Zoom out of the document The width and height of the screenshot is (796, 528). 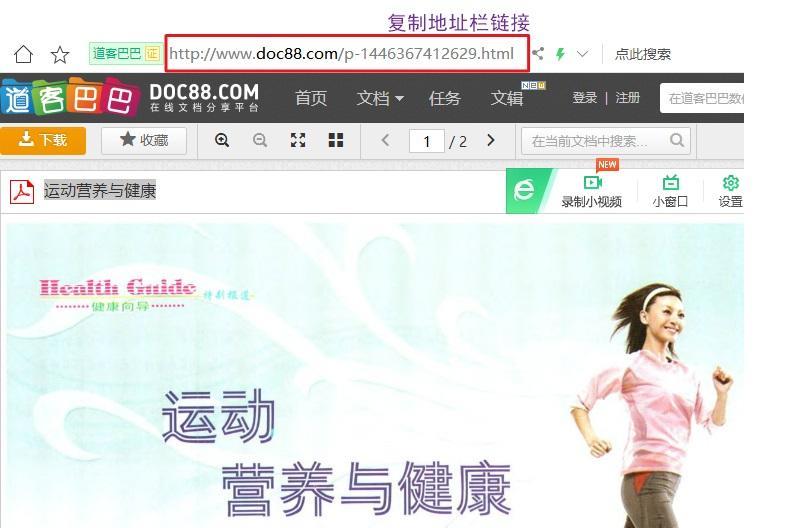[x=260, y=141]
